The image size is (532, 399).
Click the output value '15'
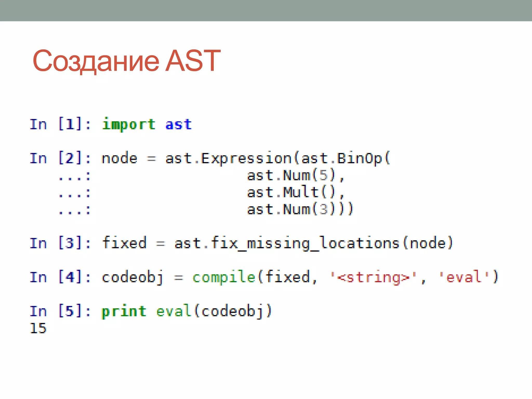[38, 328]
